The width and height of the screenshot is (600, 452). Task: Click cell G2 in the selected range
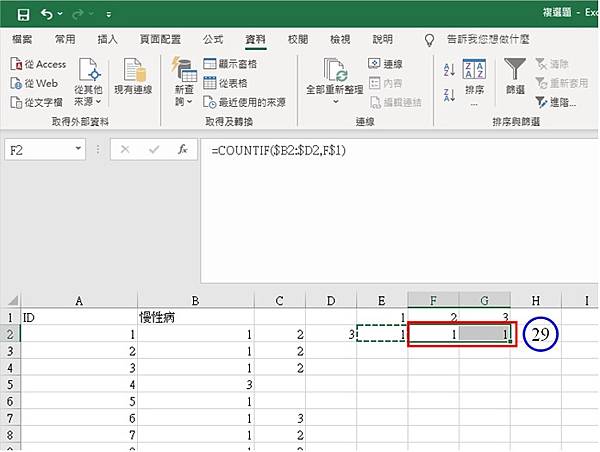coord(484,334)
